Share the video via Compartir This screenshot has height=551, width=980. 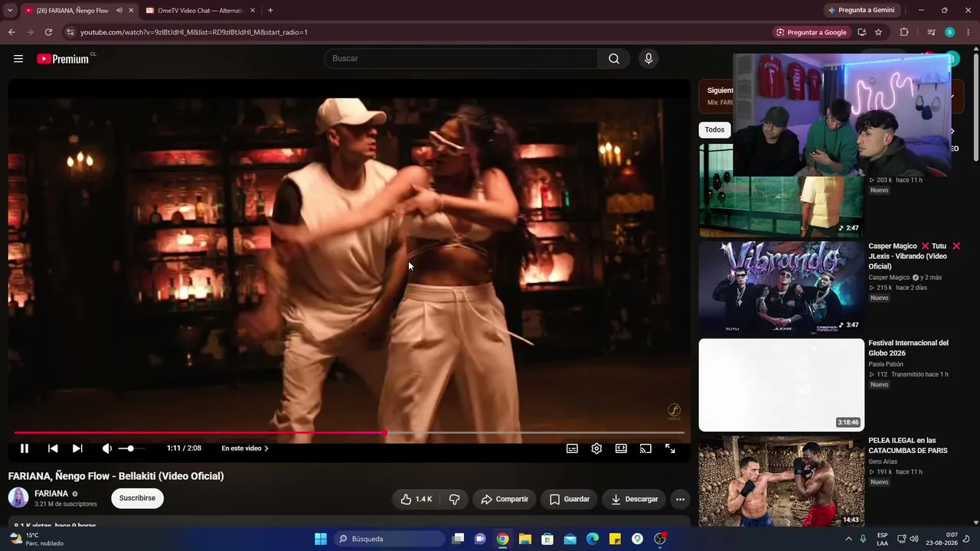505,499
